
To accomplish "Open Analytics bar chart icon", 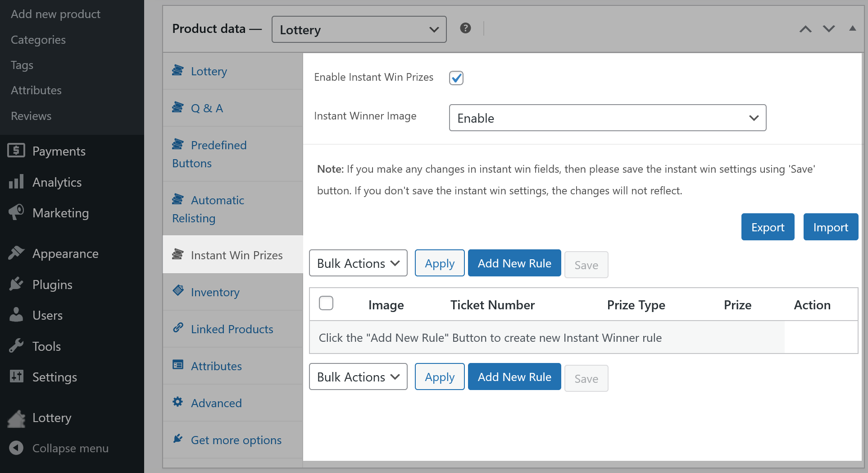I will click(16, 182).
